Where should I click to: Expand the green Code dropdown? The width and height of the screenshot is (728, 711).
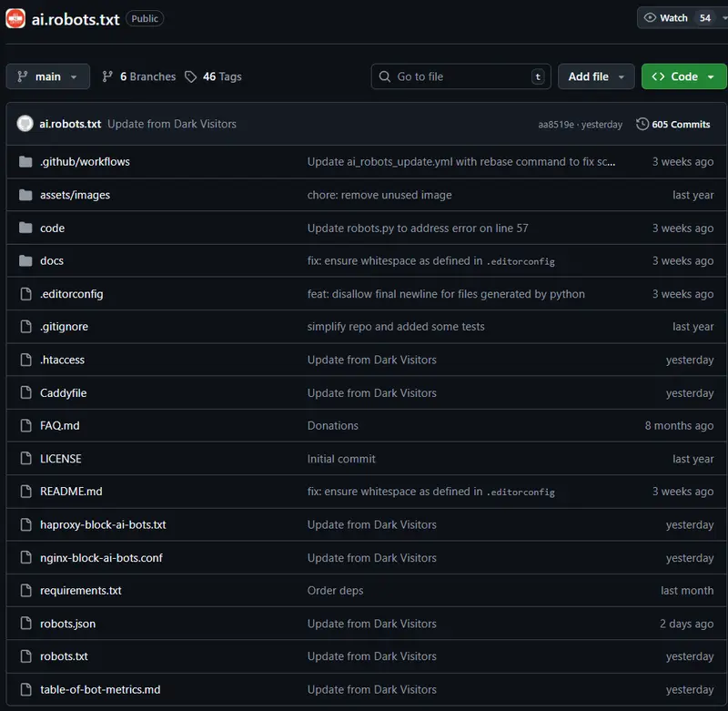coord(683,76)
